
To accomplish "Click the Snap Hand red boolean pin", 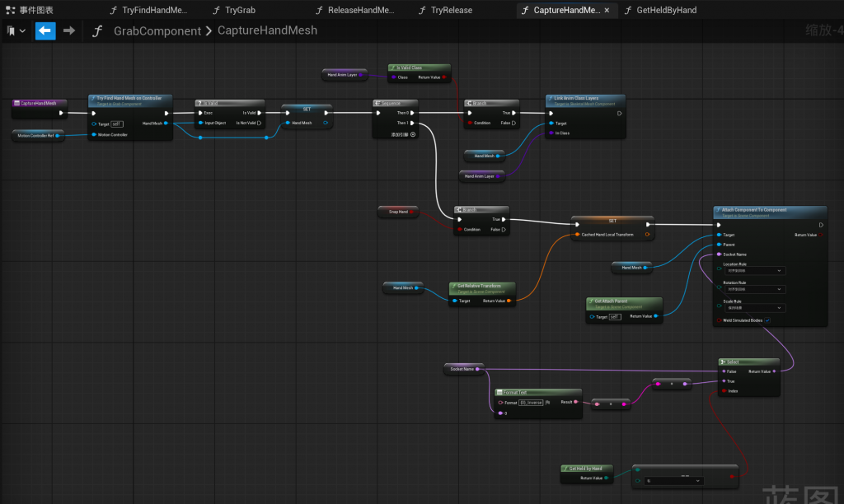I will 414,212.
